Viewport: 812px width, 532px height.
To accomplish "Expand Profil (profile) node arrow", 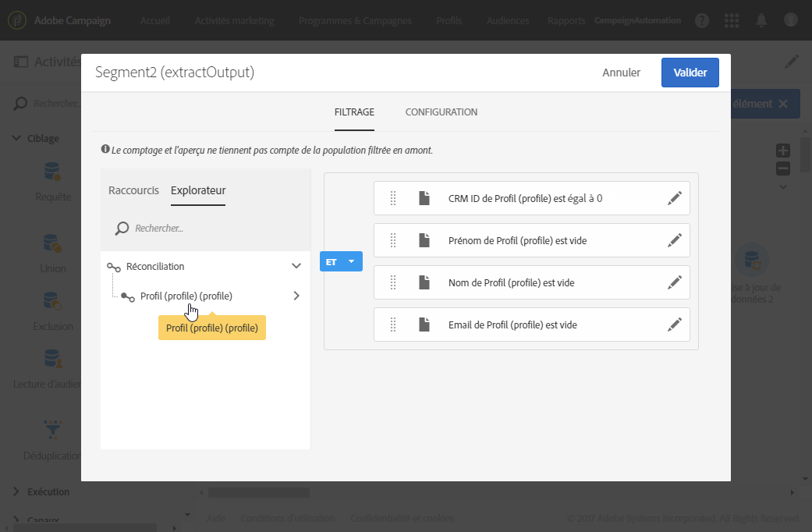I will pos(296,296).
